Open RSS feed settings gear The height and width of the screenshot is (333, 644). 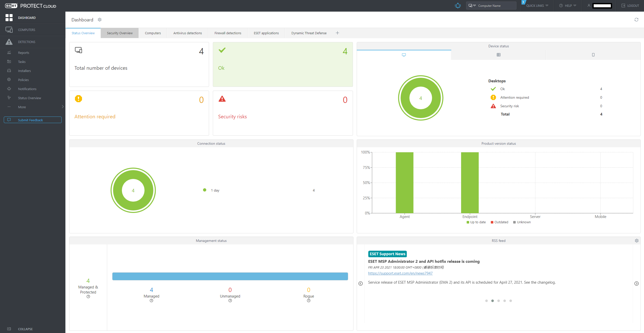pyautogui.click(x=636, y=241)
